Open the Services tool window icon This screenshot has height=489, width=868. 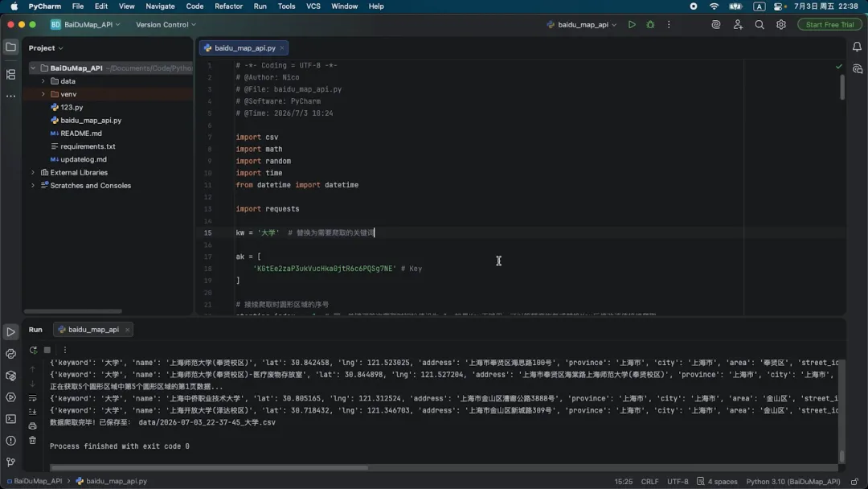click(x=10, y=397)
